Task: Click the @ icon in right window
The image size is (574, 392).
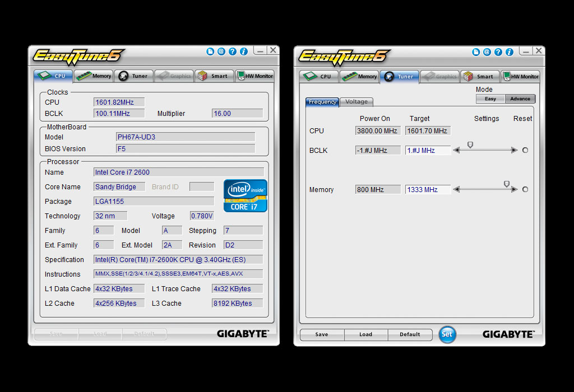Action: (x=487, y=52)
